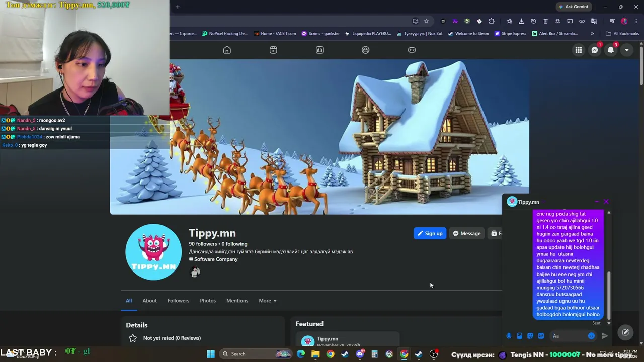
Task: Focus the chat message input field
Action: click(x=573, y=336)
